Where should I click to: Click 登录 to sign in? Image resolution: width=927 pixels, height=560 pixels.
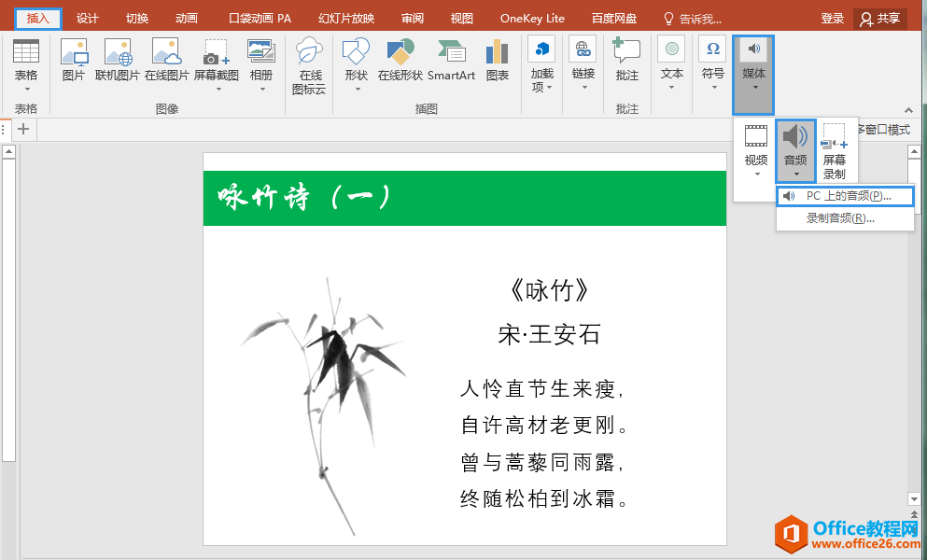832,17
